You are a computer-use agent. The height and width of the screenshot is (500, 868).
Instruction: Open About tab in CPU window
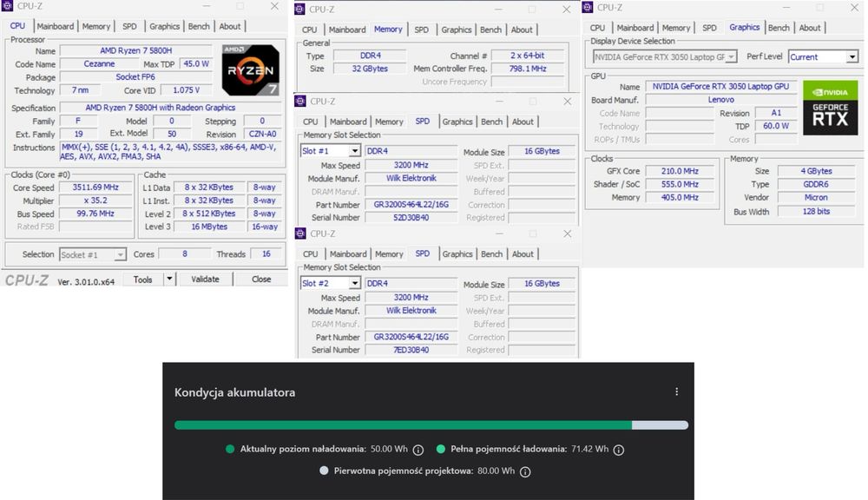pos(230,26)
